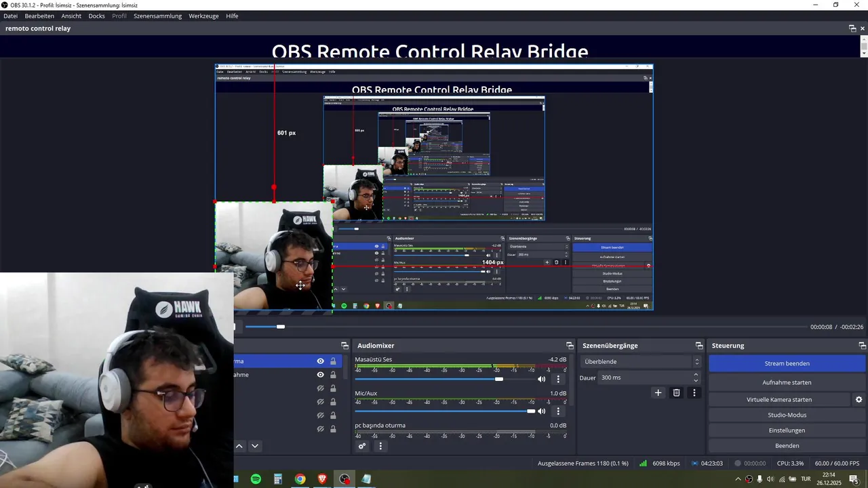
Task: Click the CPU: 3.3% status entry
Action: (x=790, y=464)
